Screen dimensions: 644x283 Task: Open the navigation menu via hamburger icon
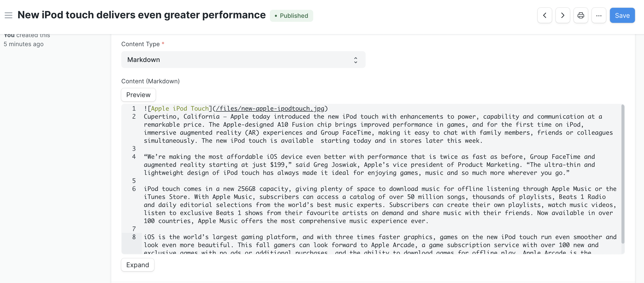pyautogui.click(x=8, y=15)
